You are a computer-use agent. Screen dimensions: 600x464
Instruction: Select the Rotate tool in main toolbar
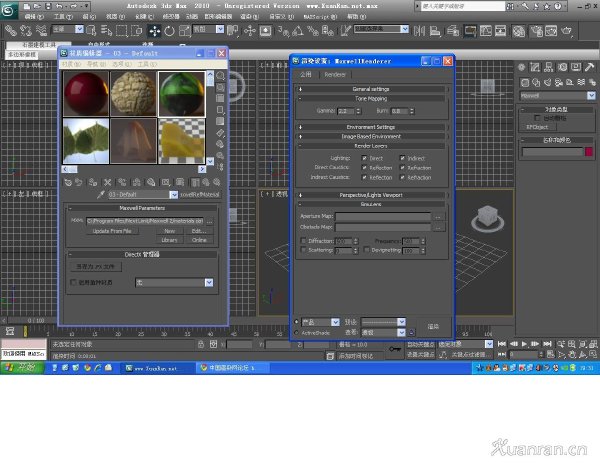click(x=169, y=31)
